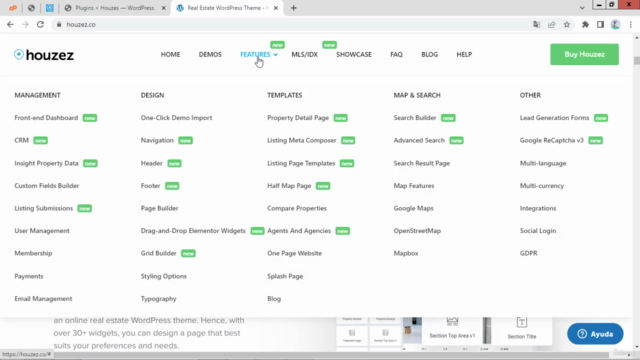Open the Google Maps link
Screen dimensions: 640x360
tap(413, 208)
